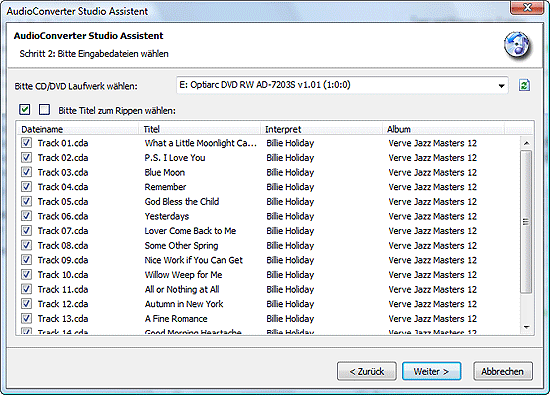Click Verve Jazz Masters 12 in Track 11 row
Screen dimensions: 550x395
(432, 289)
